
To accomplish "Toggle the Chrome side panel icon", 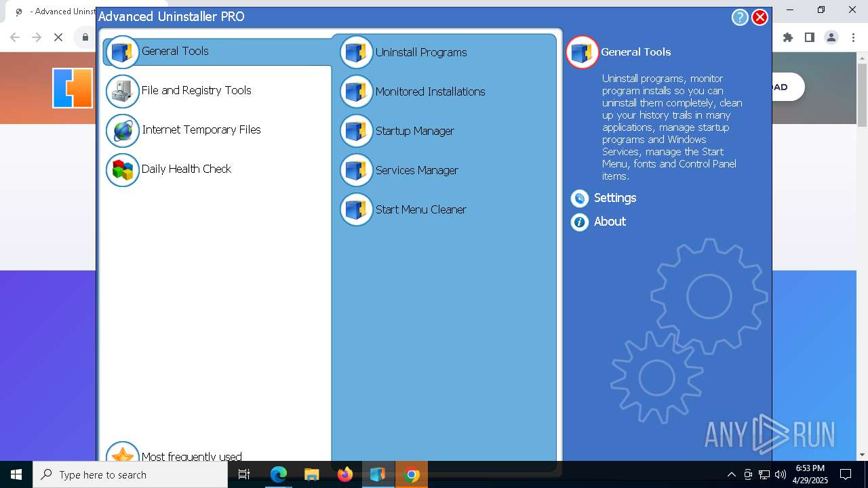I will tap(810, 37).
